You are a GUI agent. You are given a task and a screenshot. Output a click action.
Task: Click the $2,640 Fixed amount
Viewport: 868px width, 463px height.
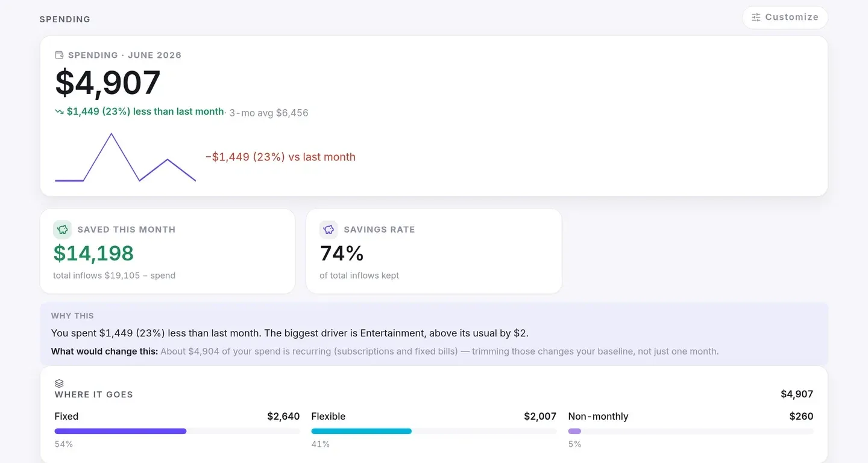pos(283,417)
